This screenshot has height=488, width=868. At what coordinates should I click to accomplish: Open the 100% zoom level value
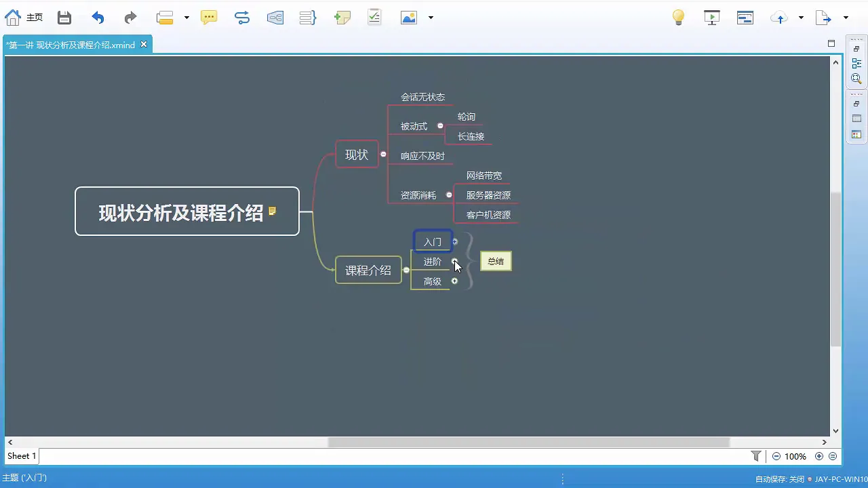coord(795,457)
